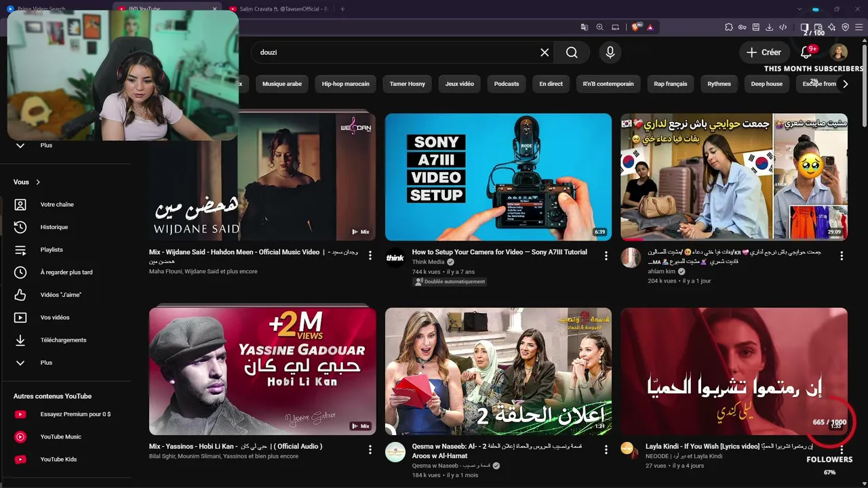Switch to the Prime Video: Search tab
Image resolution: width=868 pixels, height=488 pixels.
[54, 9]
